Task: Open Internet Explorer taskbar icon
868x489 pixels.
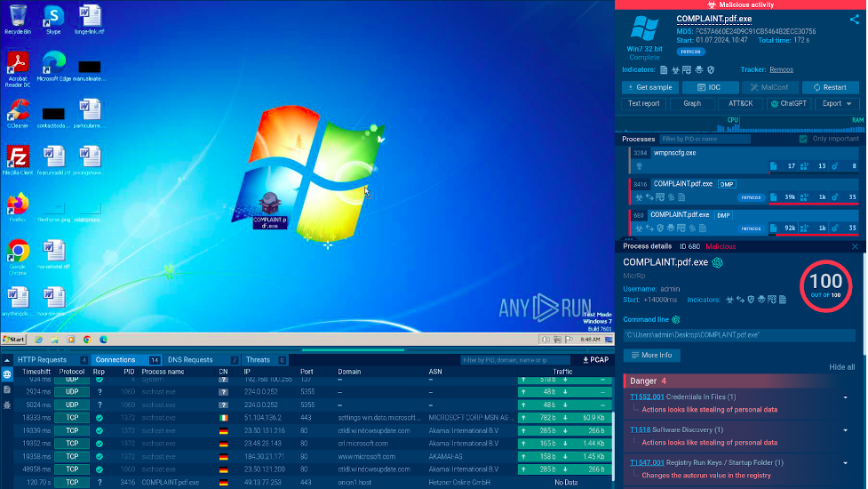Action: [38, 340]
